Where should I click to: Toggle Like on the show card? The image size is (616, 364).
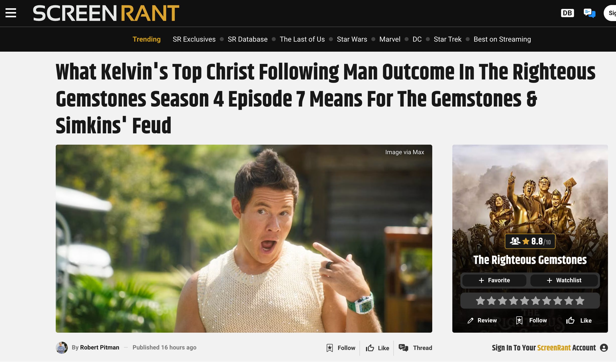(579, 320)
